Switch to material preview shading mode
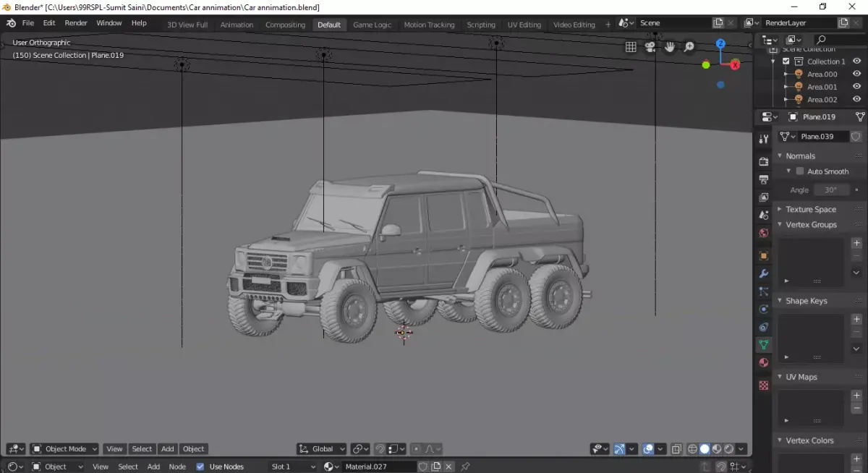Screen dimensions: 868x473 coord(717,449)
